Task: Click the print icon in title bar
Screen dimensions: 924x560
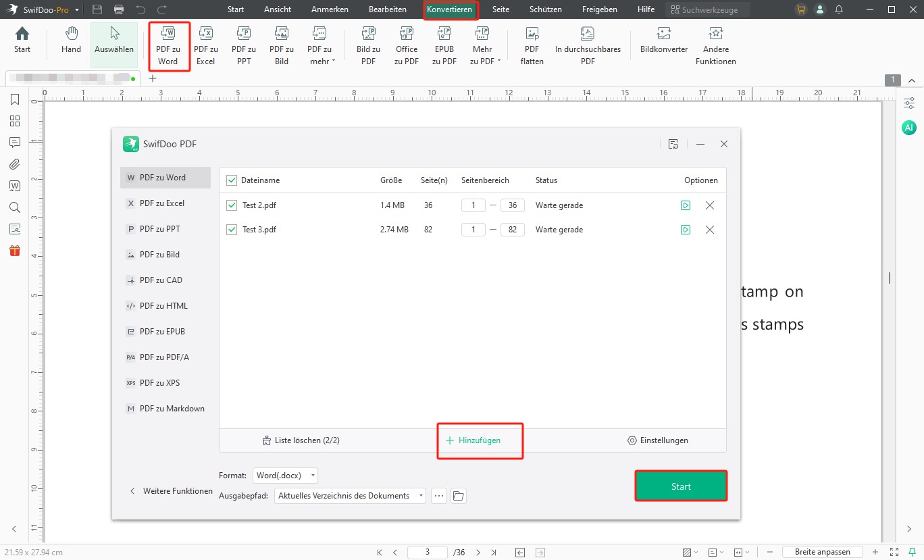Action: tap(120, 9)
